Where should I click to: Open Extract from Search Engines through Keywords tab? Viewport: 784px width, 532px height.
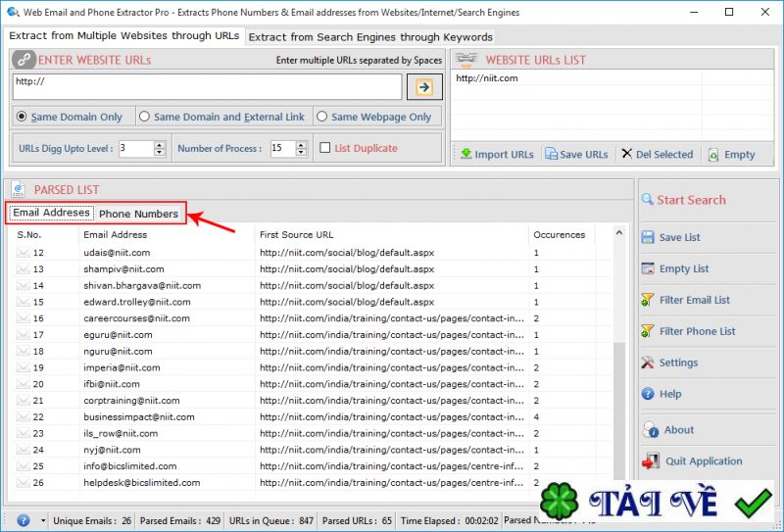369,37
